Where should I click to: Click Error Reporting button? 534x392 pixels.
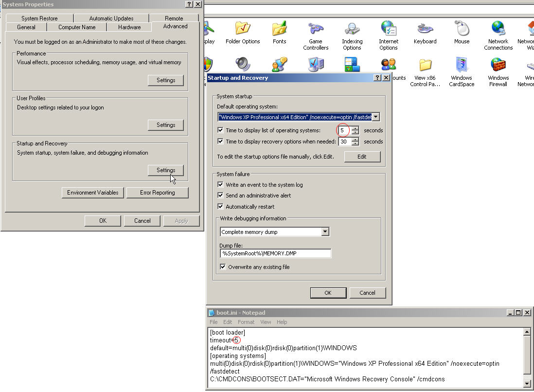click(158, 193)
